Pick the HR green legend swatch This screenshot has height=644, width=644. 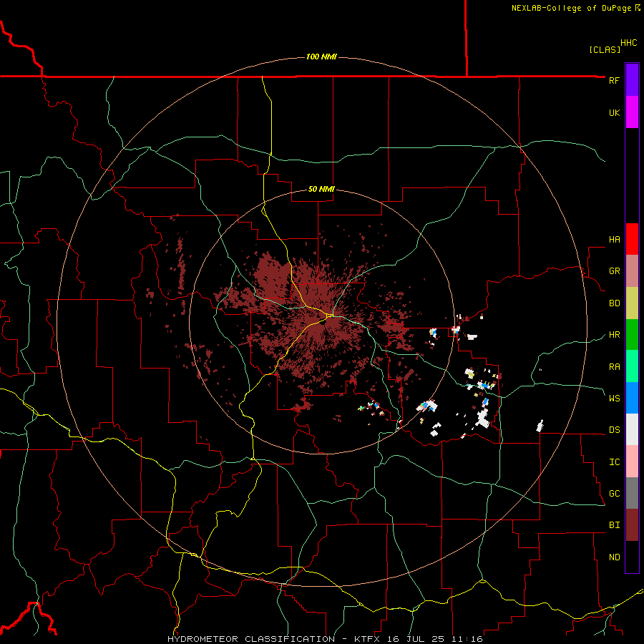[632, 335]
